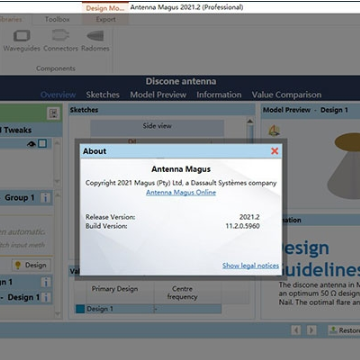This screenshot has width=360, height=360.
Task: Click the Restore button
Action: point(344,330)
